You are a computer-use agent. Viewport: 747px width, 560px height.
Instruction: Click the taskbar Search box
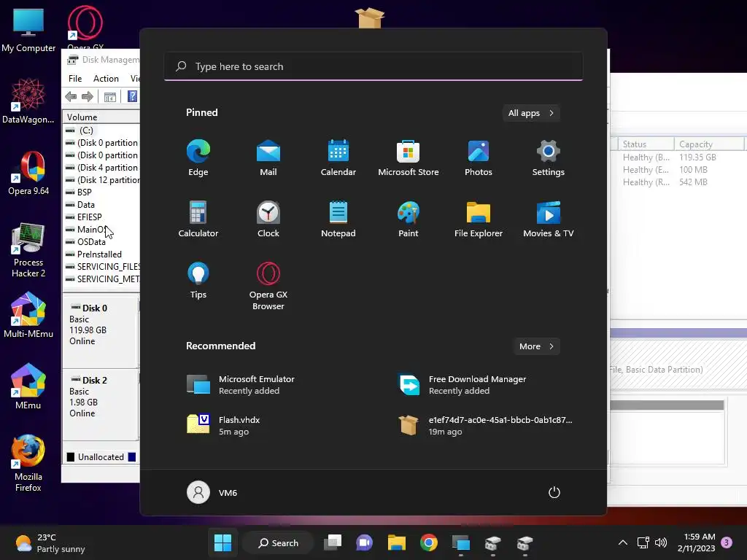[278, 542]
